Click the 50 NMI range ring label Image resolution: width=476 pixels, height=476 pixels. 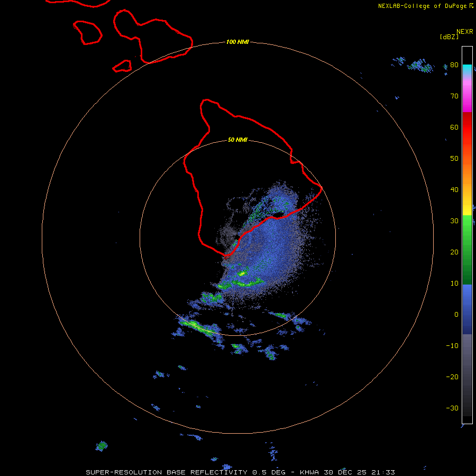(237, 140)
